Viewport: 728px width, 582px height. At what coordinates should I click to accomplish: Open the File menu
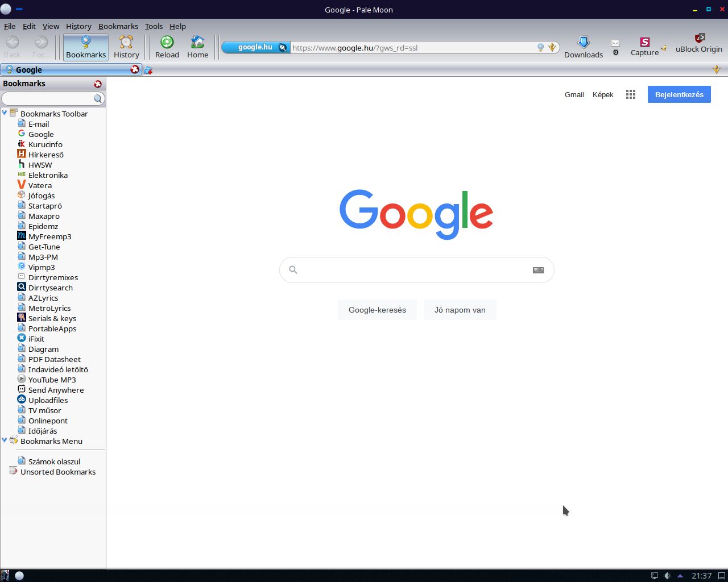click(10, 26)
